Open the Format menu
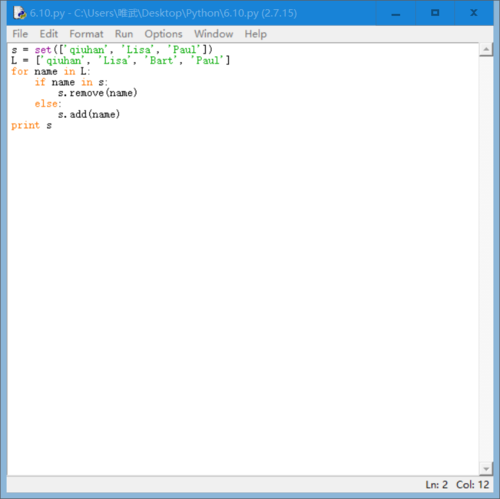The height and width of the screenshot is (499, 500). pos(86,34)
